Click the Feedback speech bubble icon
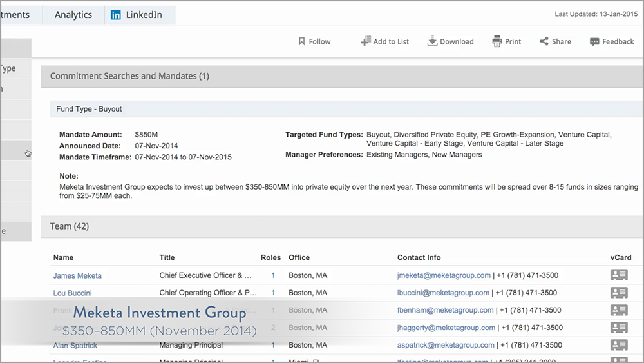The width and height of the screenshot is (644, 363). coord(594,42)
